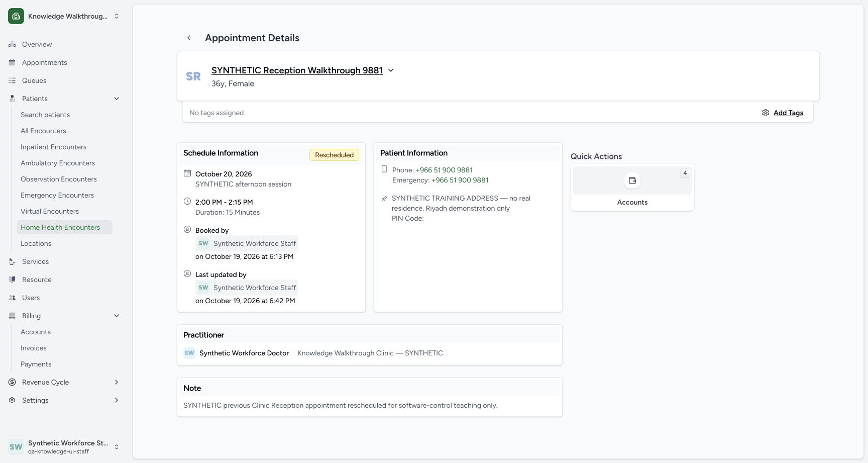Screen dimensions: 868x463
Task: Open the Knowledge Walkthrough organization switcher
Action: pyautogui.click(x=64, y=16)
